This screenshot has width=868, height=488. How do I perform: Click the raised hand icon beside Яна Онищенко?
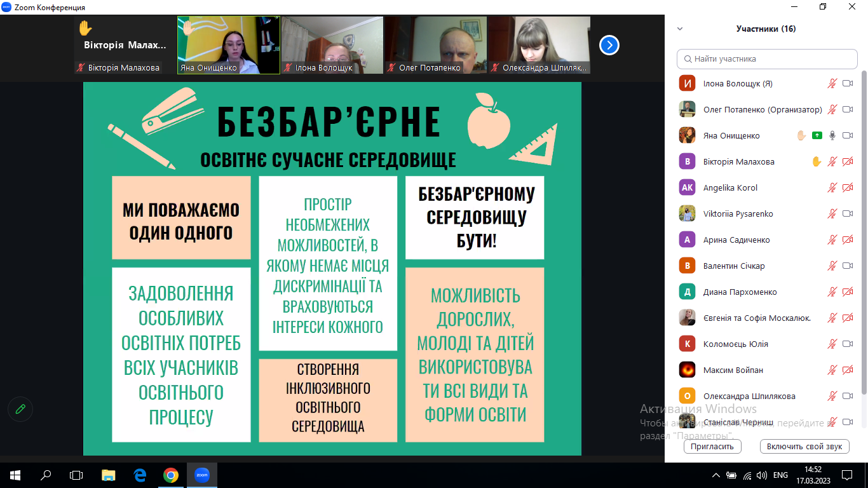click(x=801, y=135)
